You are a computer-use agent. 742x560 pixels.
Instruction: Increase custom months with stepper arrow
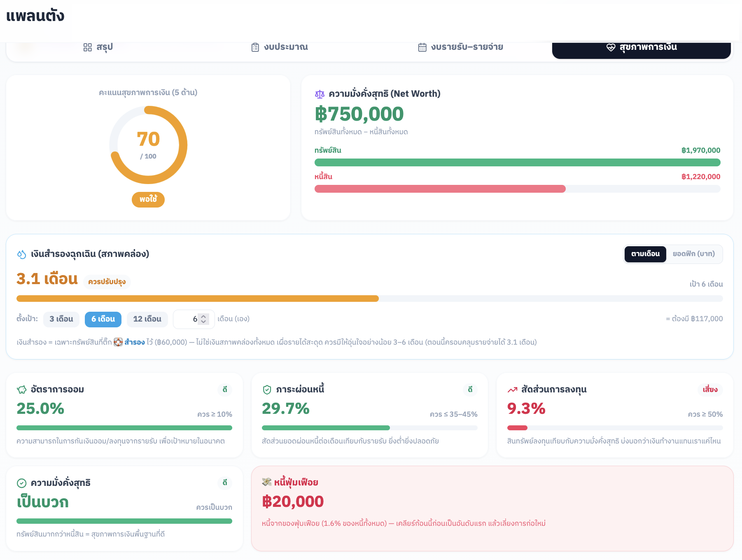pos(203,317)
